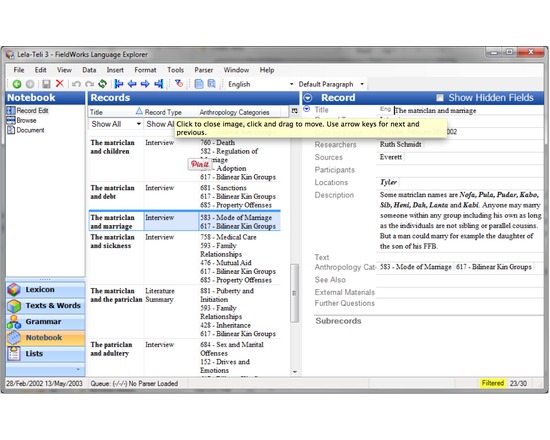Sort by the Title column header

click(x=116, y=112)
